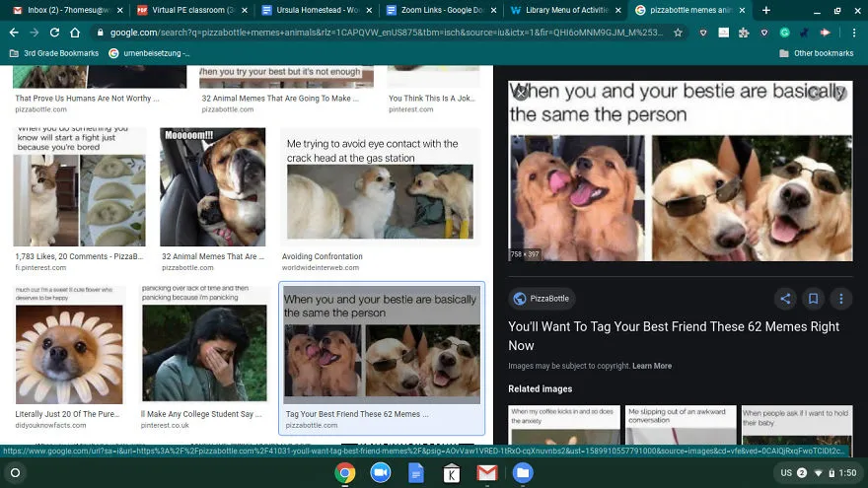Save the previewed image to collection
Image resolution: width=868 pixels, height=488 pixels.
(813, 299)
